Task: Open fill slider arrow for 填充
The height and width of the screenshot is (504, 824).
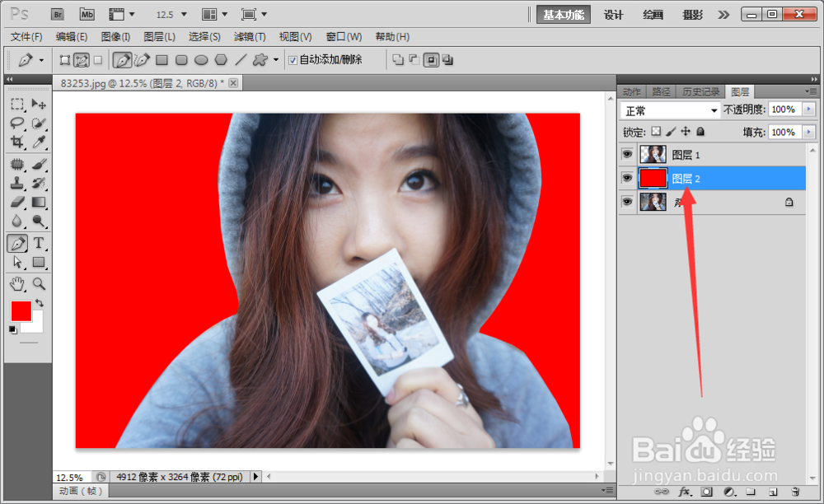Action: (x=809, y=132)
